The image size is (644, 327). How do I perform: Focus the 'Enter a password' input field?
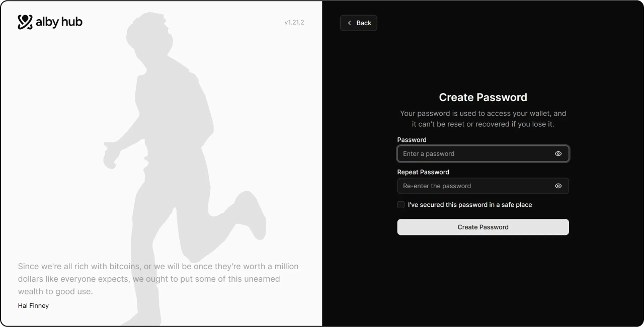tap(473, 154)
